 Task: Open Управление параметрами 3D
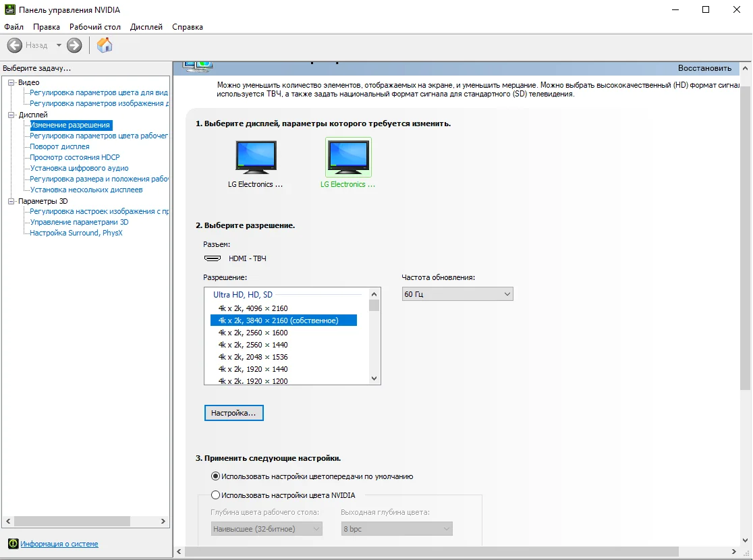click(x=79, y=222)
